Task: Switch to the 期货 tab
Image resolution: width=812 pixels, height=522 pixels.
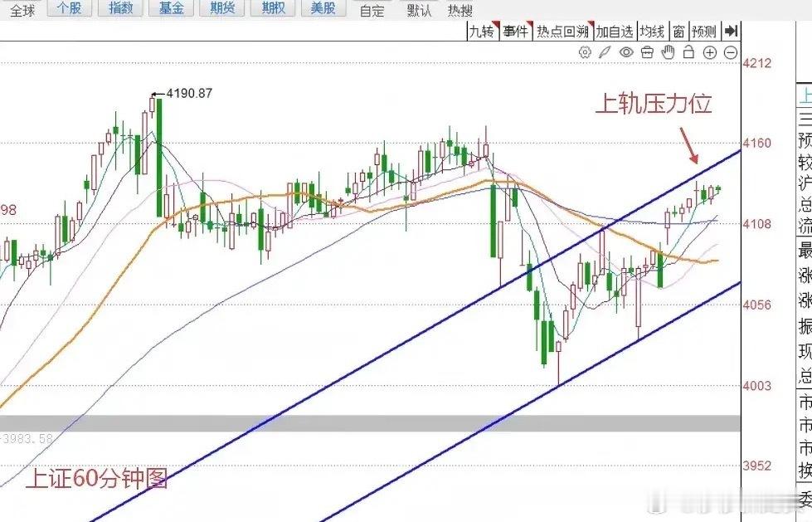Action: click(x=222, y=7)
